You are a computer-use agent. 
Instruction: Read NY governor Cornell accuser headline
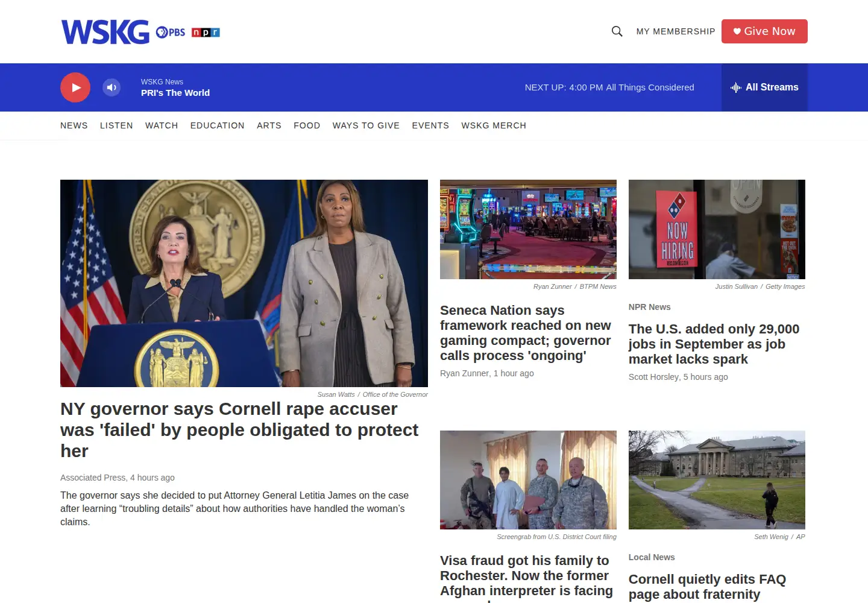pos(239,430)
